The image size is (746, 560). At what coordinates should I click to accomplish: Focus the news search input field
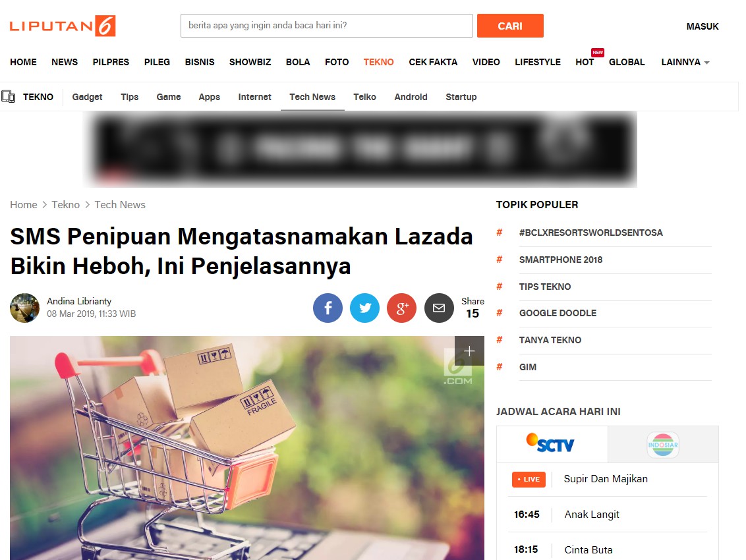pos(326,26)
